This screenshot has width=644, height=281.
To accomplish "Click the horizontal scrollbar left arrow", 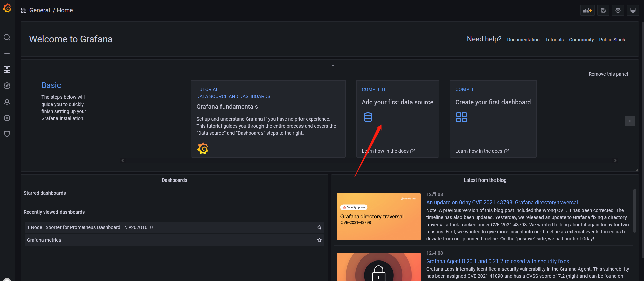I will (x=123, y=161).
